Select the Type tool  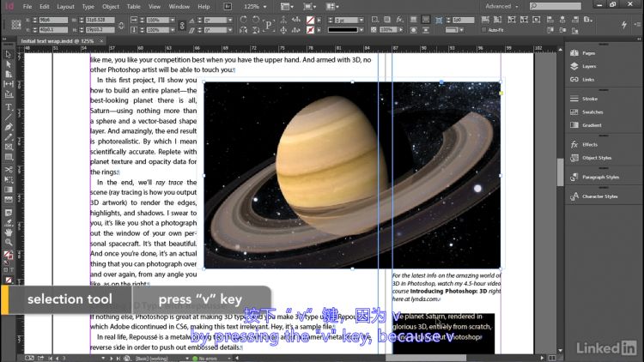point(9,107)
